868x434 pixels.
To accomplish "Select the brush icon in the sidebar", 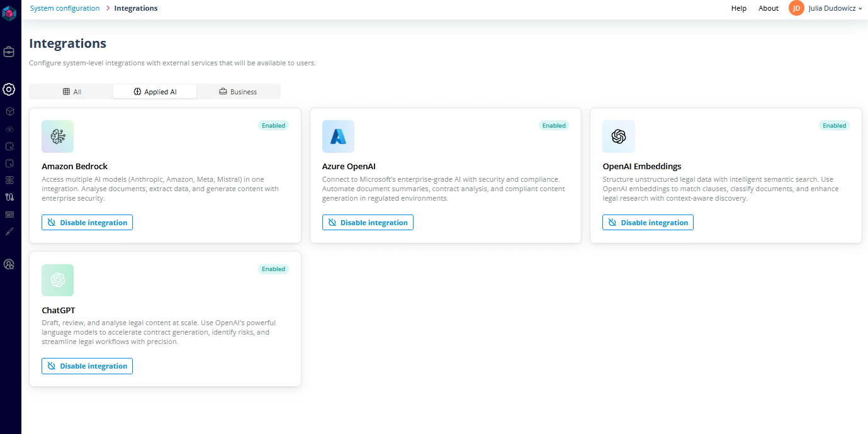I will pos(9,231).
